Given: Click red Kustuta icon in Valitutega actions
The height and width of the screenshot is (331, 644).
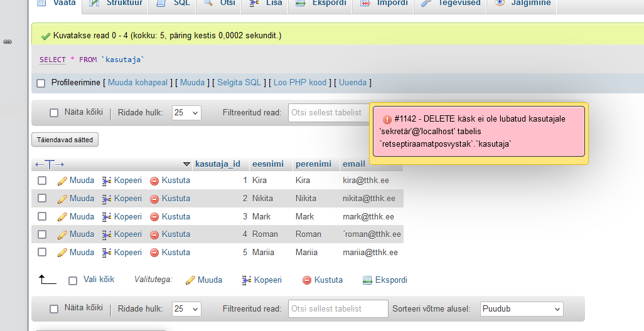Looking at the screenshot, I should [307, 280].
